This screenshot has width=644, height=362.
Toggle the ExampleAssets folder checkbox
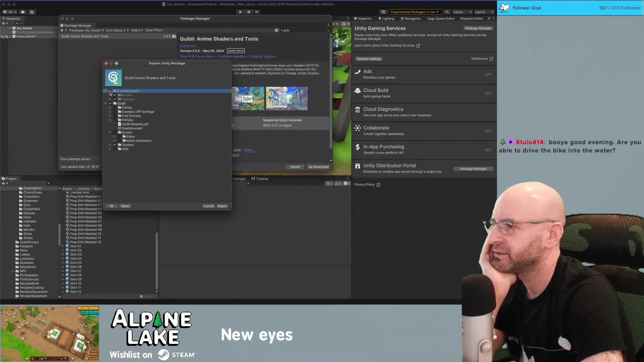[110, 91]
